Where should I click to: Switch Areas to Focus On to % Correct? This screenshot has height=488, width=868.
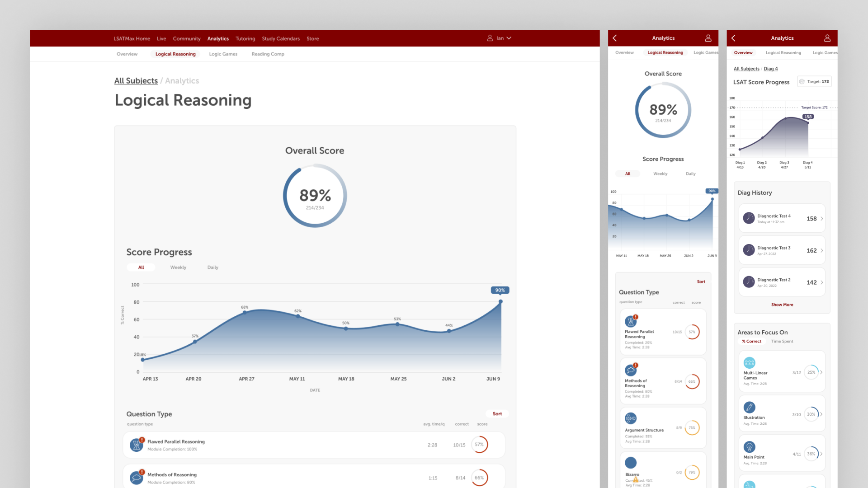click(x=751, y=342)
